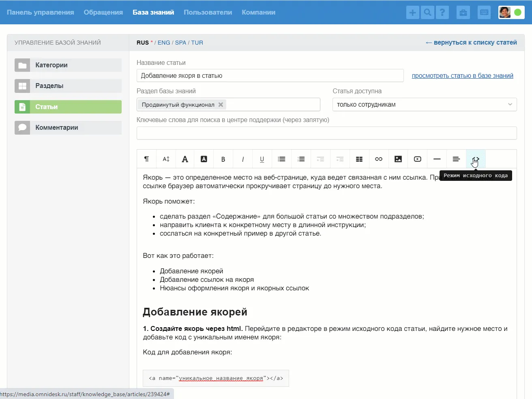This screenshot has width=532, height=399.
Task: Toggle the green online status indicator
Action: (518, 13)
